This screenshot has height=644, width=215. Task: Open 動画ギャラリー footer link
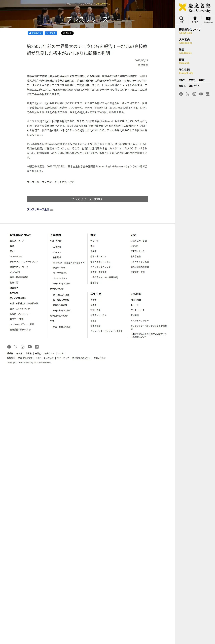pos(60,268)
